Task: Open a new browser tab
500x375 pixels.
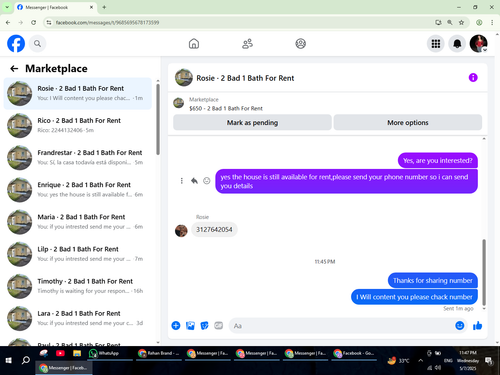Action: coord(104,7)
